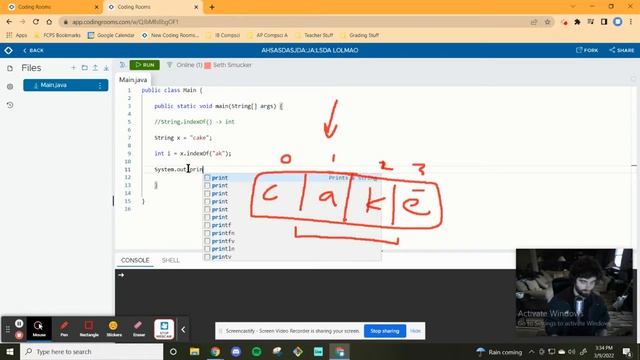Open the settings gear in left sidebar
The image size is (640, 360).
[x=10, y=87]
